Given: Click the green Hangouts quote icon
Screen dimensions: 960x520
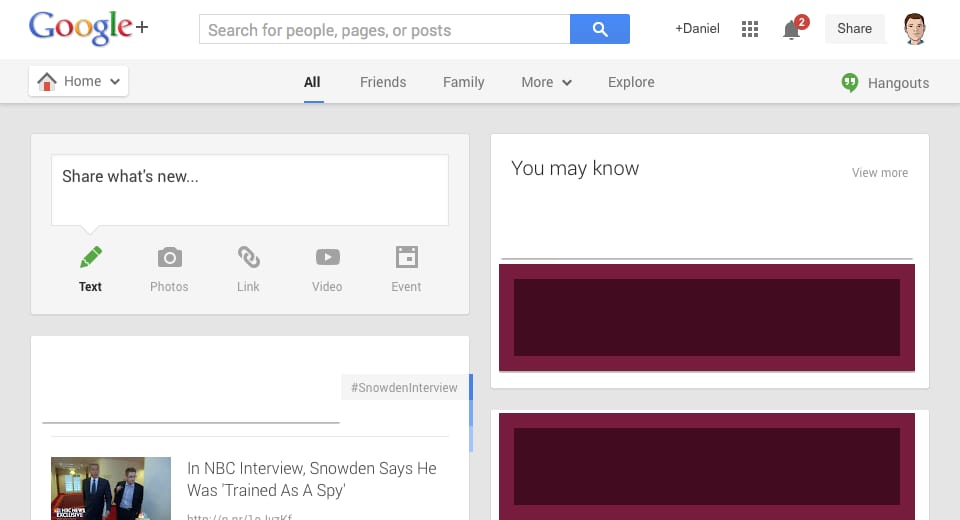Looking at the screenshot, I should [x=850, y=83].
